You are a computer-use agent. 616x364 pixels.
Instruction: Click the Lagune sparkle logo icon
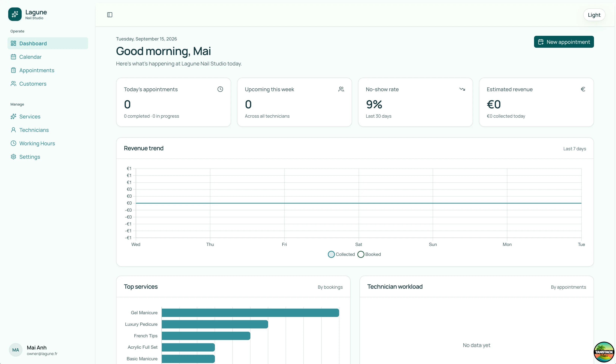(15, 14)
